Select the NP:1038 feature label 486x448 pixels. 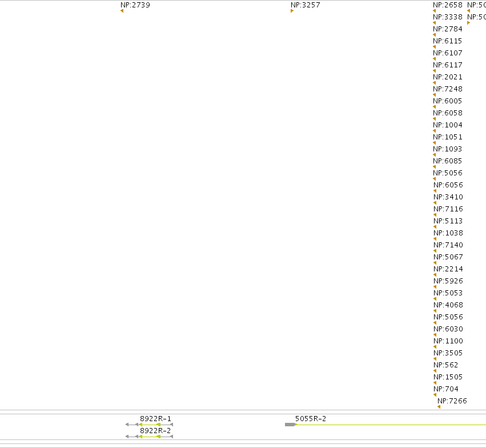(x=448, y=233)
